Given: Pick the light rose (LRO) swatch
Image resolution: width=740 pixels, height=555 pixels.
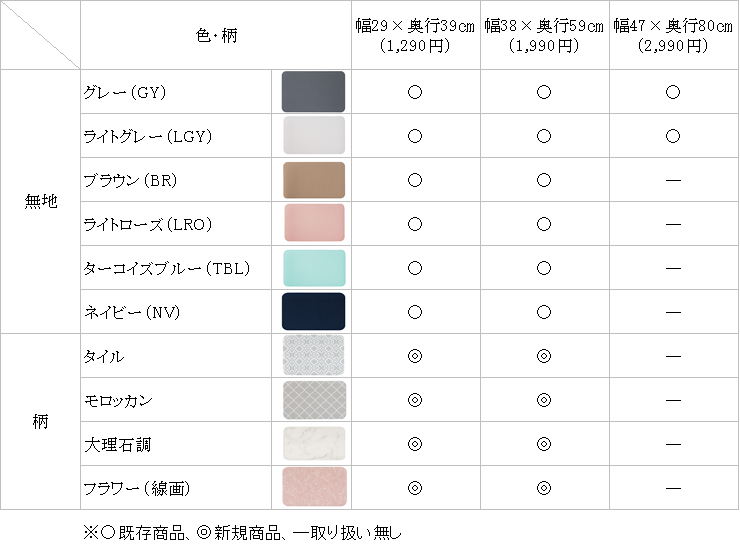Looking at the screenshot, I should [x=313, y=224].
